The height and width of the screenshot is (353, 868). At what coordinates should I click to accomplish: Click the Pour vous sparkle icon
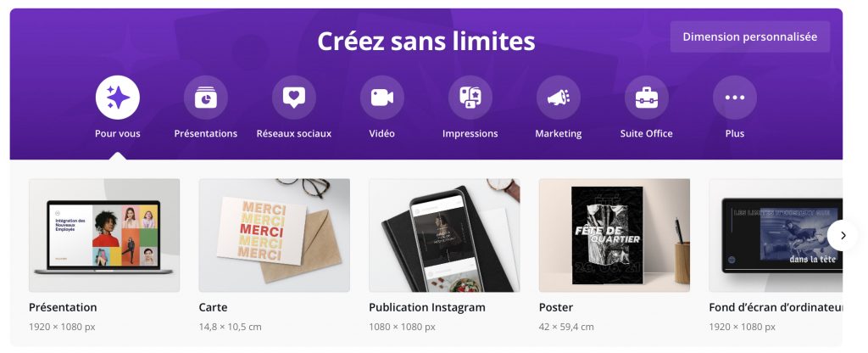point(118,98)
